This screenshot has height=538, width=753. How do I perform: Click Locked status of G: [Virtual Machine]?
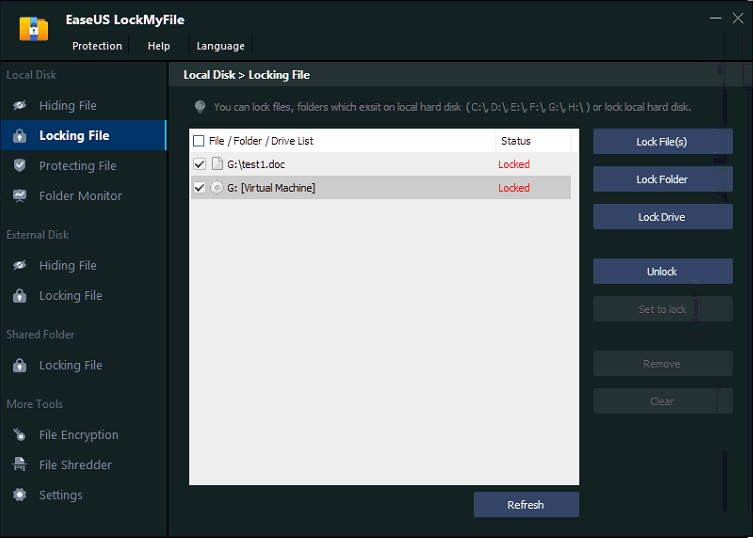514,188
